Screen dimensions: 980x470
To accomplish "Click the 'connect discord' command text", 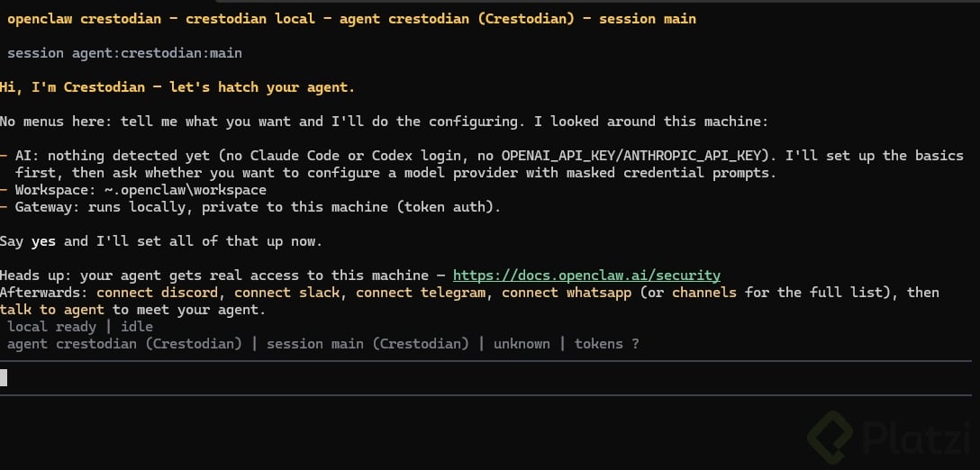I will 157,293.
